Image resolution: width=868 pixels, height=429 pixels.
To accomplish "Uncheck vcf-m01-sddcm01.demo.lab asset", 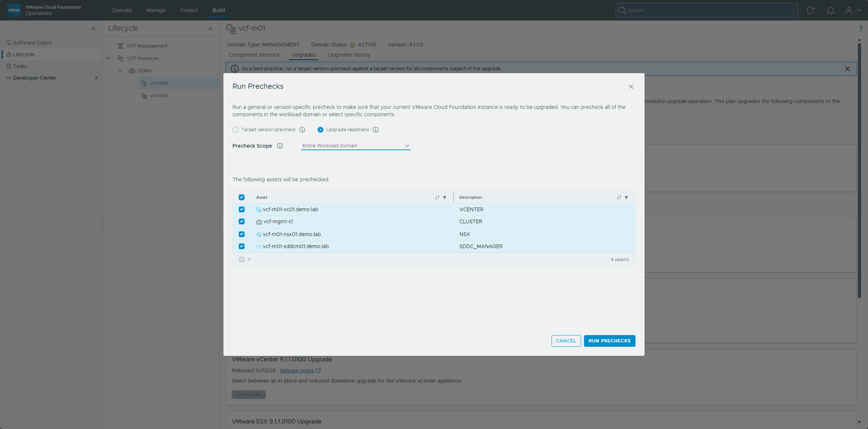I will (242, 246).
